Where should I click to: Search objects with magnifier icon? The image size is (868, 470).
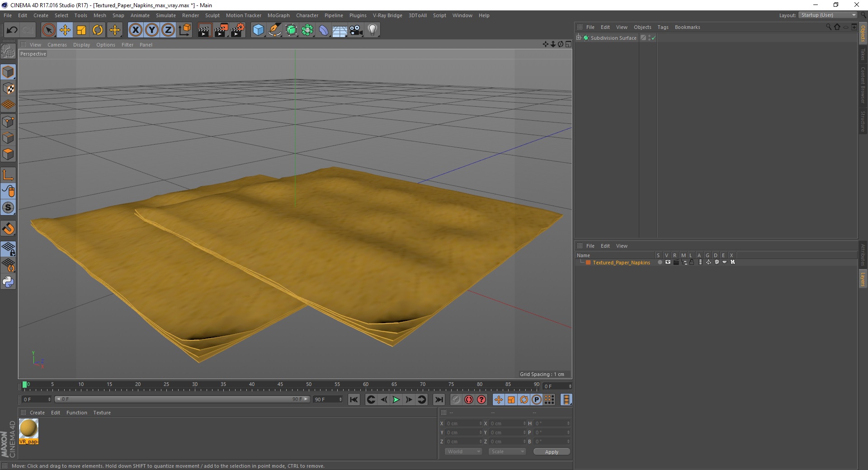click(x=829, y=27)
